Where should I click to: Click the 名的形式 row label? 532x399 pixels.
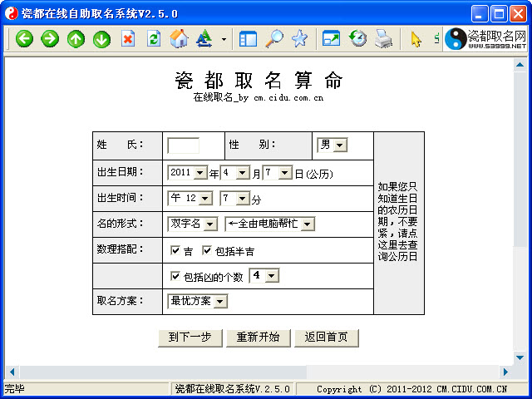(120, 224)
